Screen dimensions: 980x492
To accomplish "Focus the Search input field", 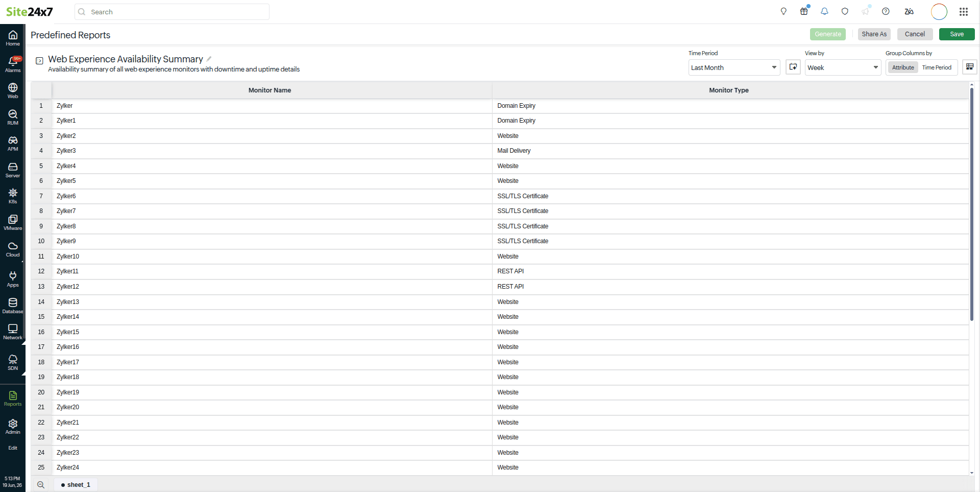I will (172, 12).
